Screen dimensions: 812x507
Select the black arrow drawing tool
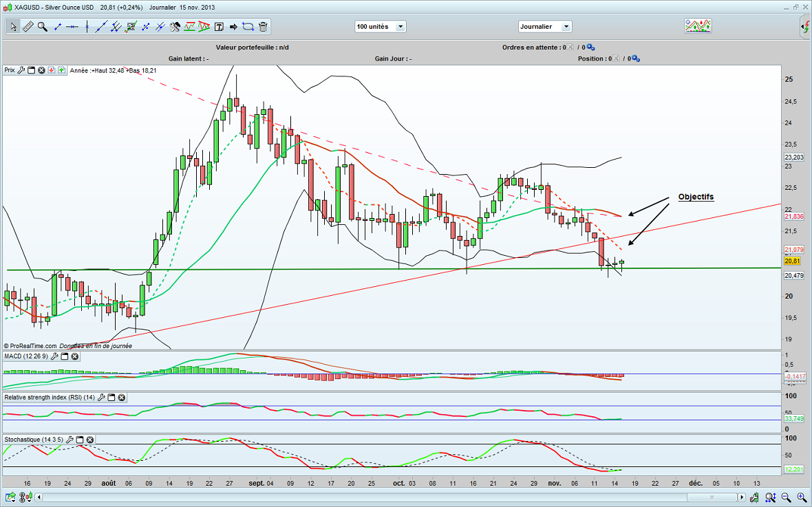click(233, 27)
